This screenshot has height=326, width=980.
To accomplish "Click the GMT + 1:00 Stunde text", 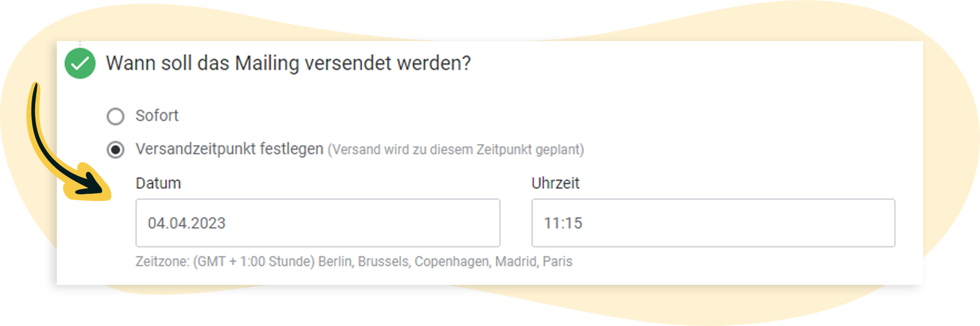I will tap(254, 261).
